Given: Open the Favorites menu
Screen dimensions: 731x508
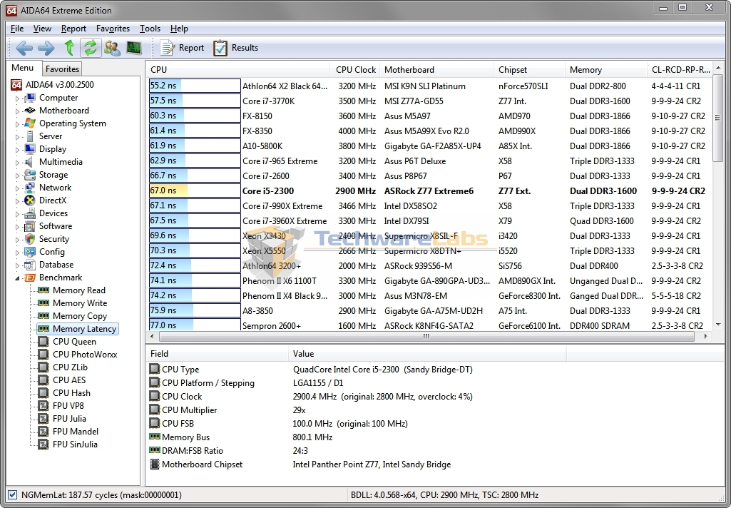Looking at the screenshot, I should (x=113, y=29).
